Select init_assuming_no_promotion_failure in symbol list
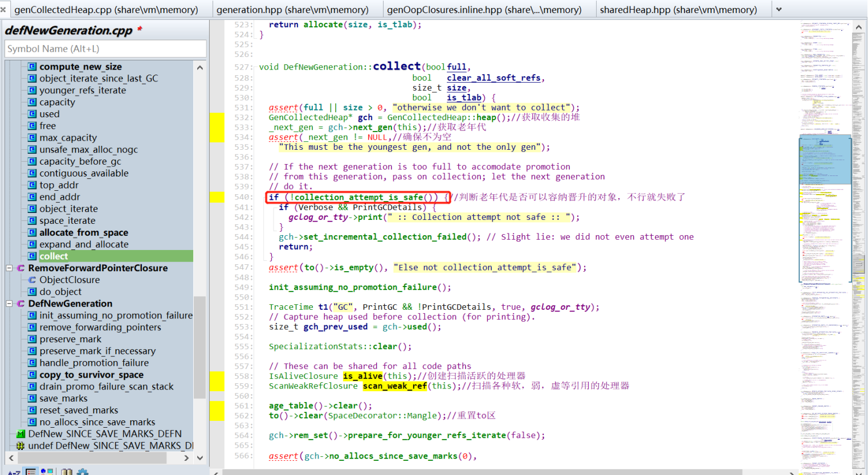Viewport: 868px width, 475px height. (116, 316)
